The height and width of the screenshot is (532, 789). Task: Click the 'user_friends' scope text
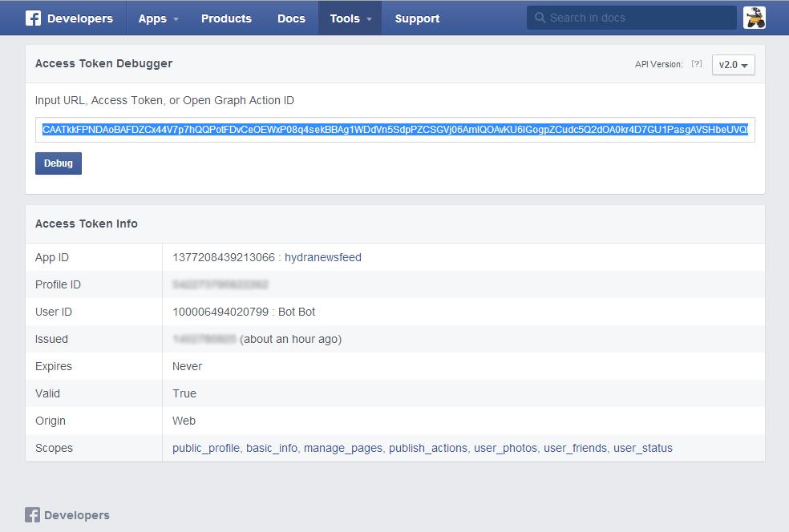tap(575, 448)
